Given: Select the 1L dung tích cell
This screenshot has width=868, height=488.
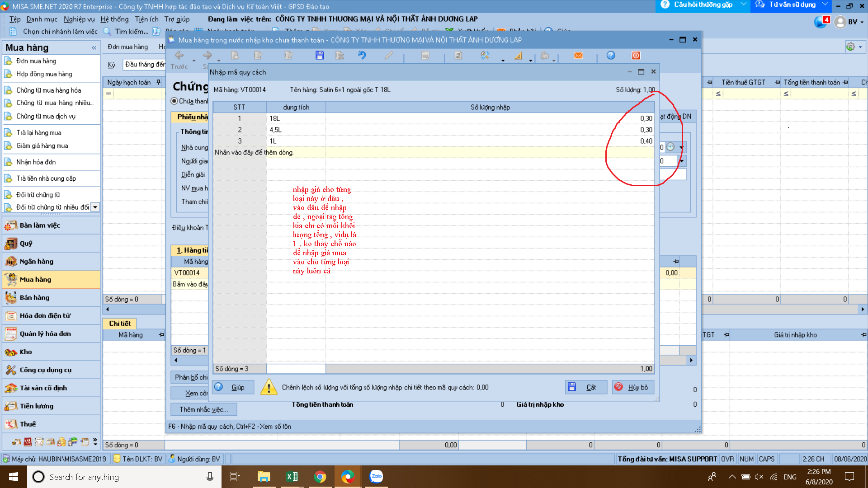Looking at the screenshot, I should [x=296, y=141].
